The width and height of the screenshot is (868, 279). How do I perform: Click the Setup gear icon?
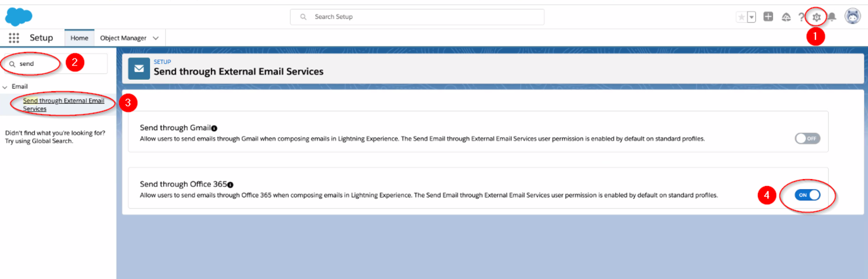[816, 17]
